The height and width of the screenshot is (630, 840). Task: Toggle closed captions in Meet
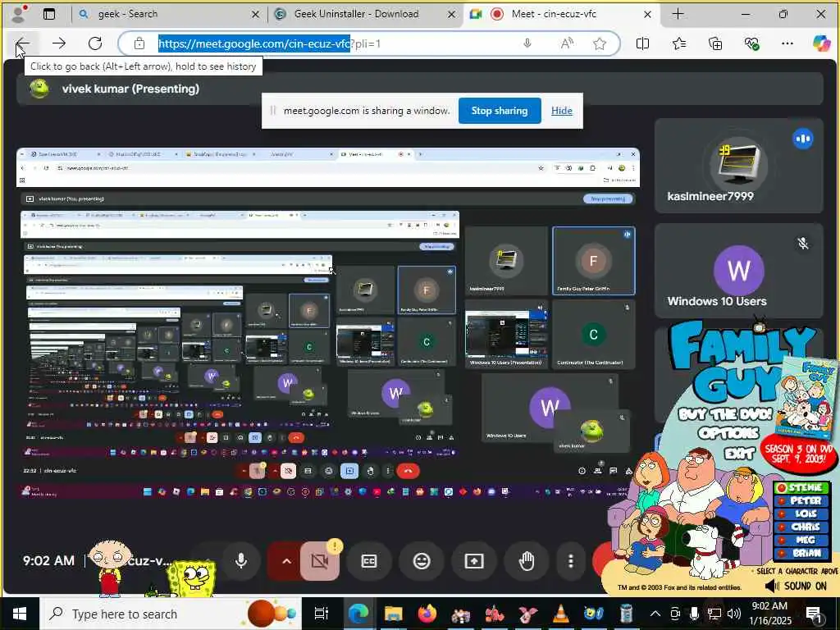tap(369, 561)
